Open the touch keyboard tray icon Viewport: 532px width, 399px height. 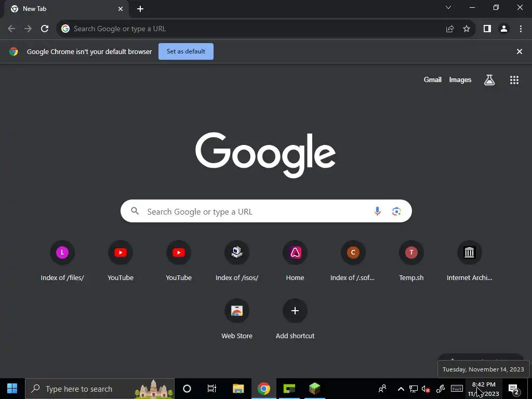(x=457, y=389)
